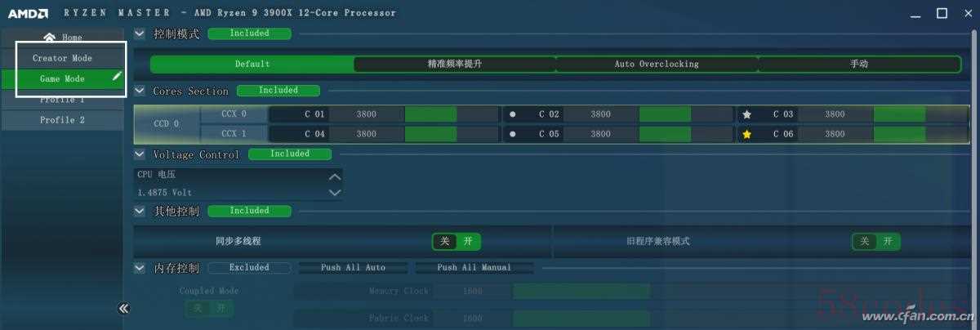Toggle Included switch for 控制模式 section

coord(249,33)
